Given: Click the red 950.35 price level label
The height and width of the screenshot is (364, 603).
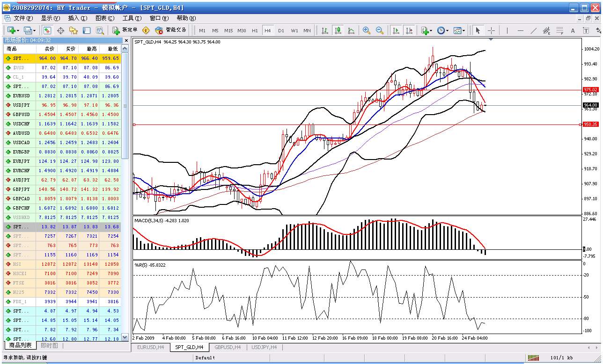Looking at the screenshot, I should pos(590,124).
